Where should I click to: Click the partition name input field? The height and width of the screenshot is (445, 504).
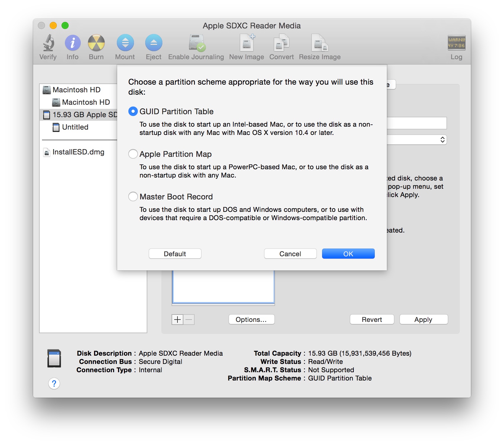(x=416, y=123)
